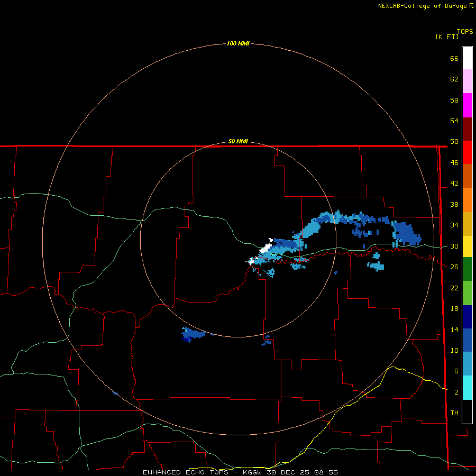The image size is (476, 476).
Task: Click the legend value "66"
Action: click(454, 58)
